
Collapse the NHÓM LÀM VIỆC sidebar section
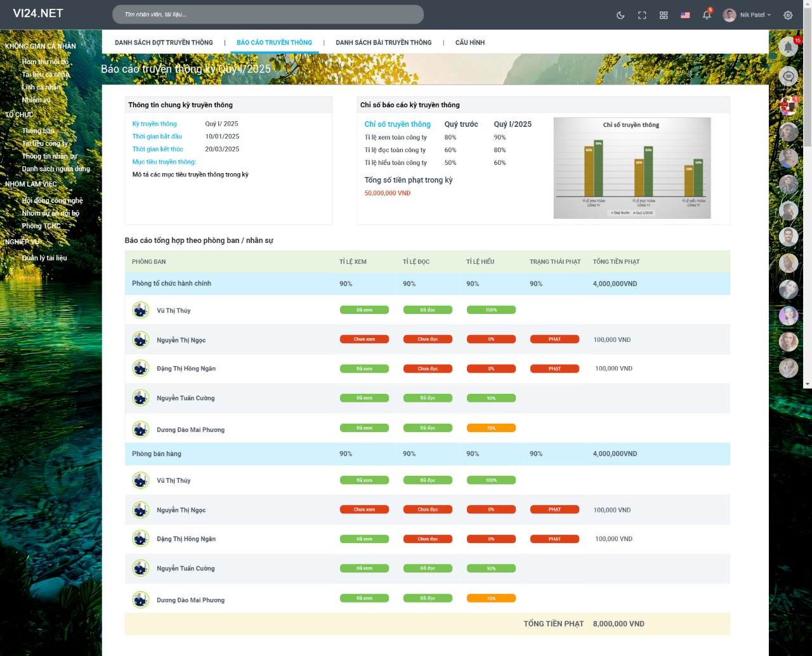tap(31, 185)
